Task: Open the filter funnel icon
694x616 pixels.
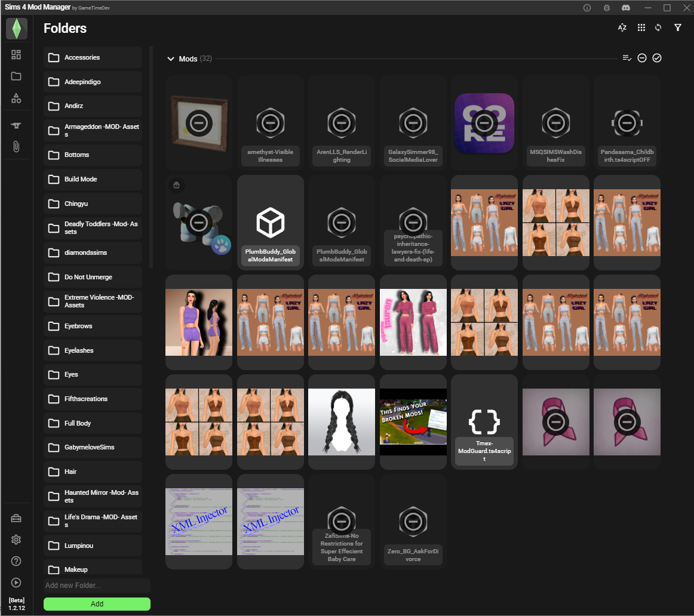Action: 678,27
